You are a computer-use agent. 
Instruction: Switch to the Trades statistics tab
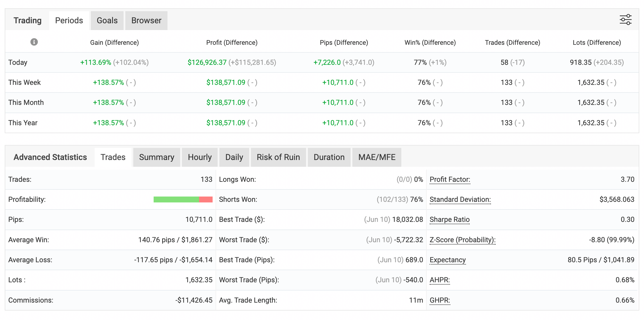[113, 157]
